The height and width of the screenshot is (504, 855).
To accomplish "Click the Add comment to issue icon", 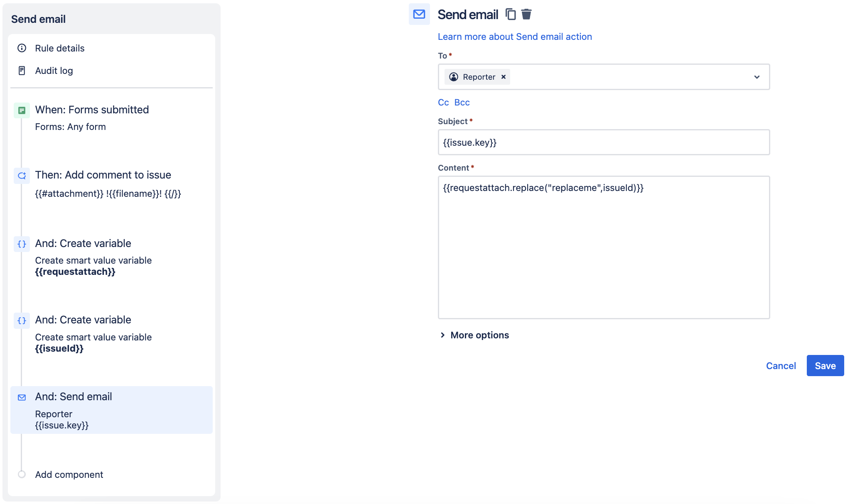I will coord(22,176).
